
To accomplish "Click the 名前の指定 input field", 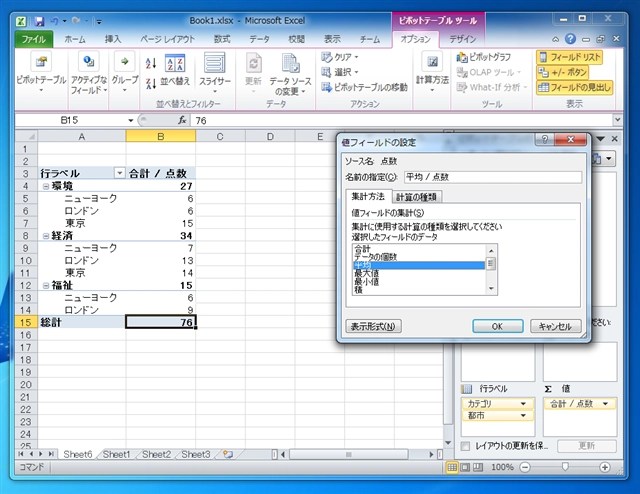I will pos(493,177).
